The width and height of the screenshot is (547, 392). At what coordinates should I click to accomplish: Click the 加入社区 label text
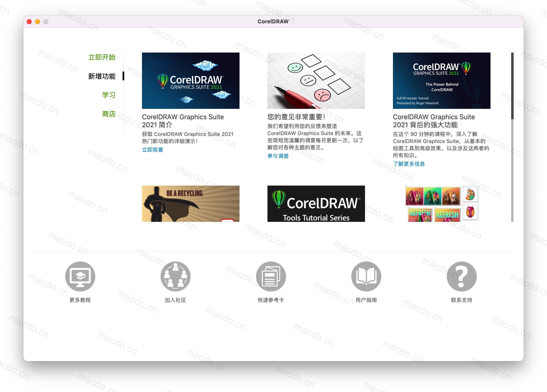point(175,300)
